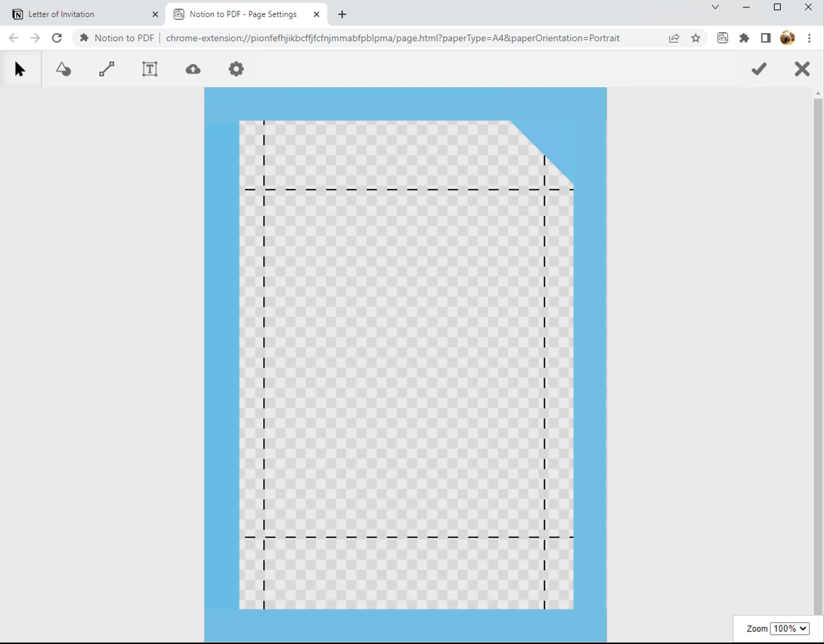Open the cloud upload tool
This screenshot has width=824, height=644.
(193, 68)
